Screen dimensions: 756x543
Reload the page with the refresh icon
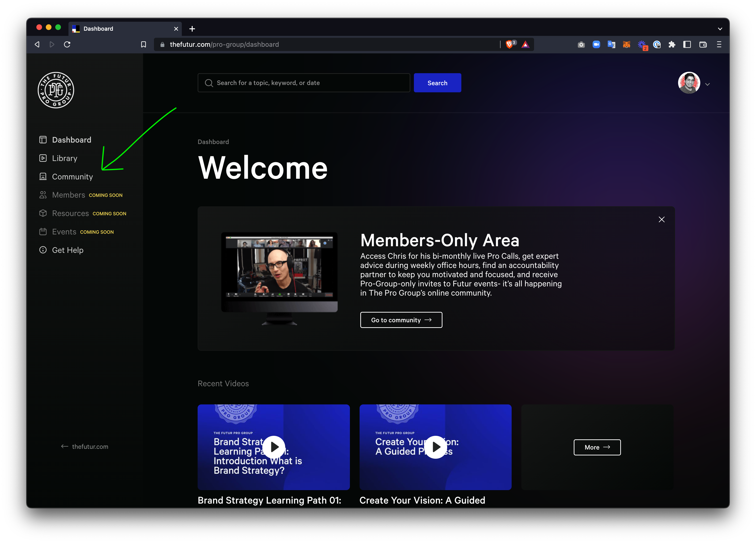pos(67,44)
